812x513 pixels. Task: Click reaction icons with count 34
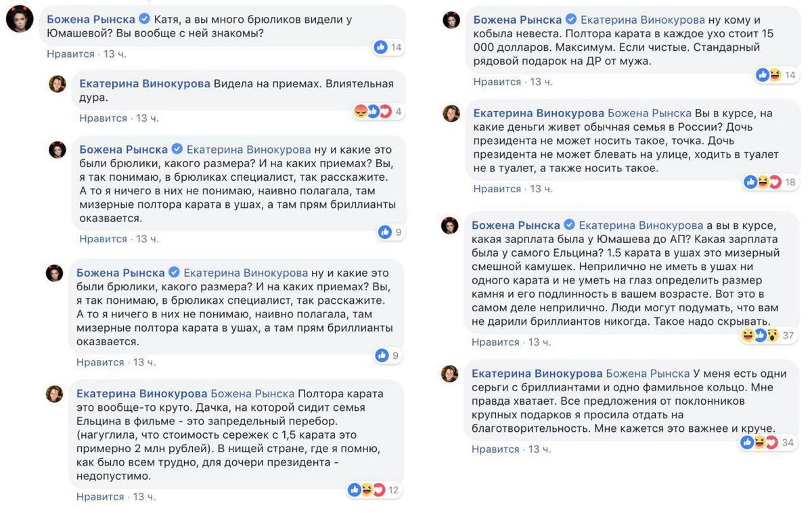click(759, 443)
